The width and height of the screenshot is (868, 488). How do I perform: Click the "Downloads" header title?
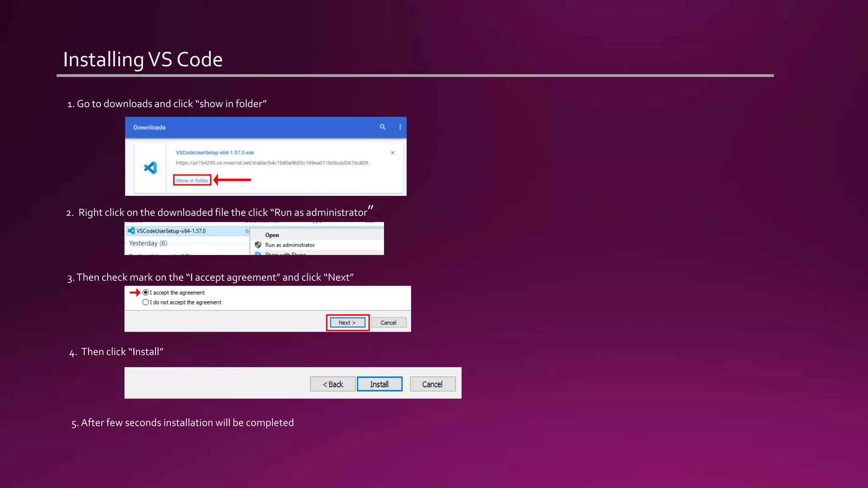point(150,128)
